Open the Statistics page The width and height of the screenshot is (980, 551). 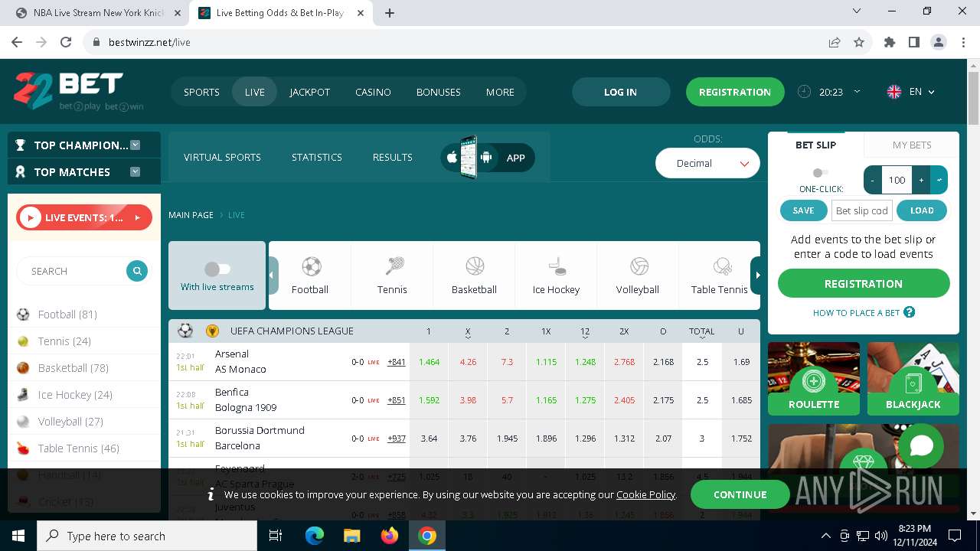click(316, 157)
